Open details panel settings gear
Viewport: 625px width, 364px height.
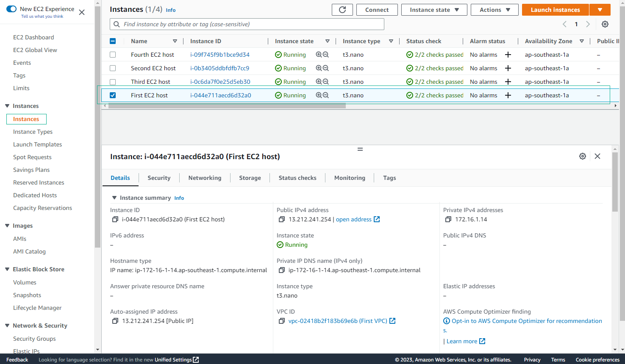583,156
